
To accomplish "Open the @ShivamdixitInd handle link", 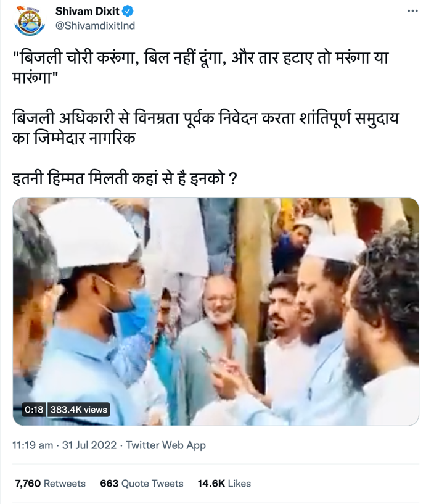I will 95,26.
